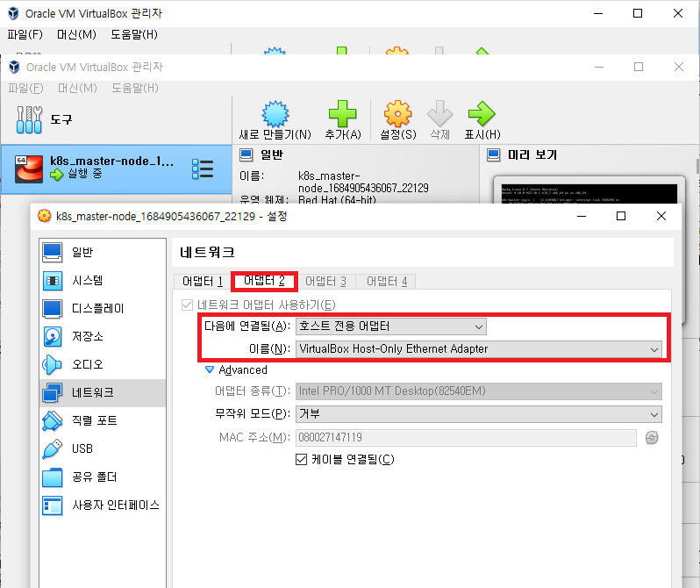Click the 도구 tools icon

pos(29,119)
